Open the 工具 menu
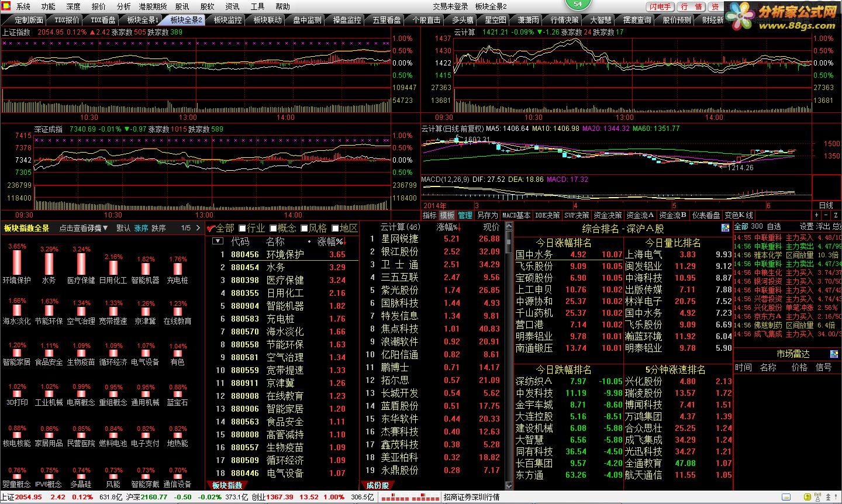The image size is (842, 504). pos(257,6)
